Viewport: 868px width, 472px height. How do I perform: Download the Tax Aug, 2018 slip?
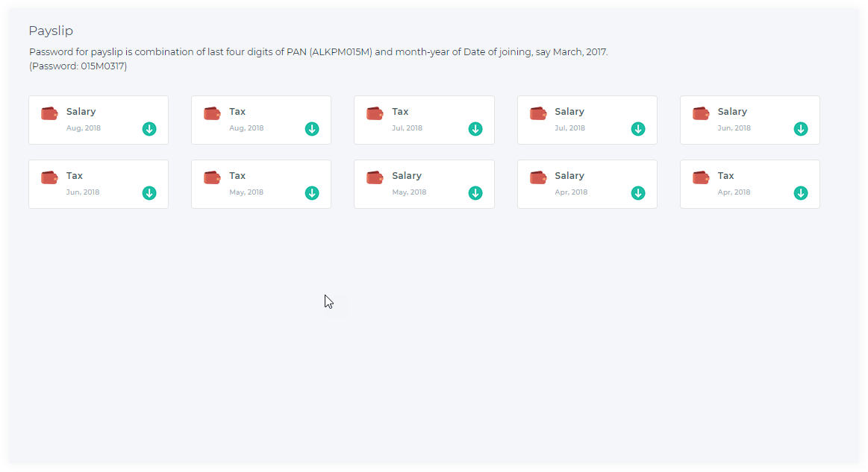coord(312,129)
